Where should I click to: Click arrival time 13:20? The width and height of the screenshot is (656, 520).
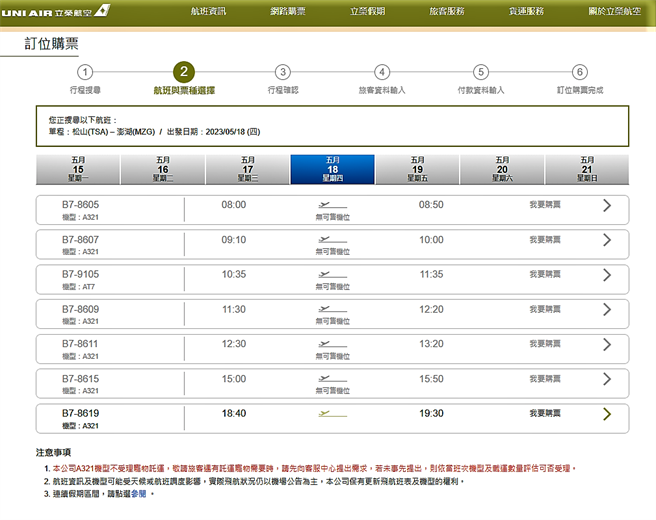(431, 343)
